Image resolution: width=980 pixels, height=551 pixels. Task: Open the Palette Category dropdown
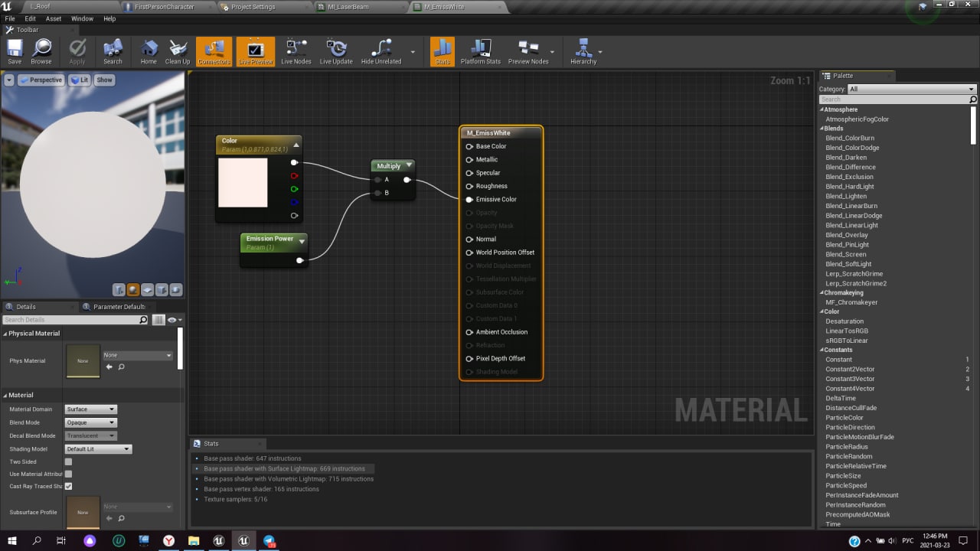click(x=911, y=89)
